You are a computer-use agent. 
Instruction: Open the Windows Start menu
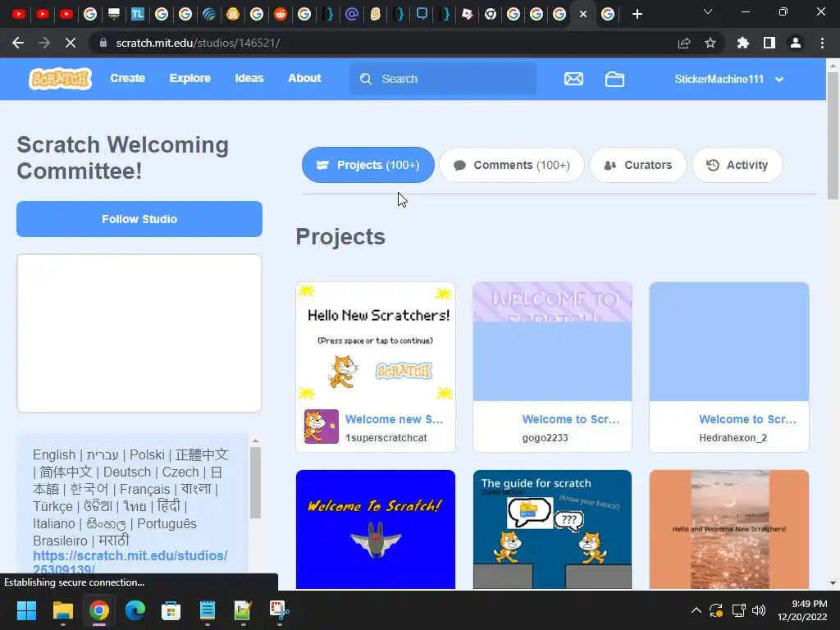click(x=26, y=610)
